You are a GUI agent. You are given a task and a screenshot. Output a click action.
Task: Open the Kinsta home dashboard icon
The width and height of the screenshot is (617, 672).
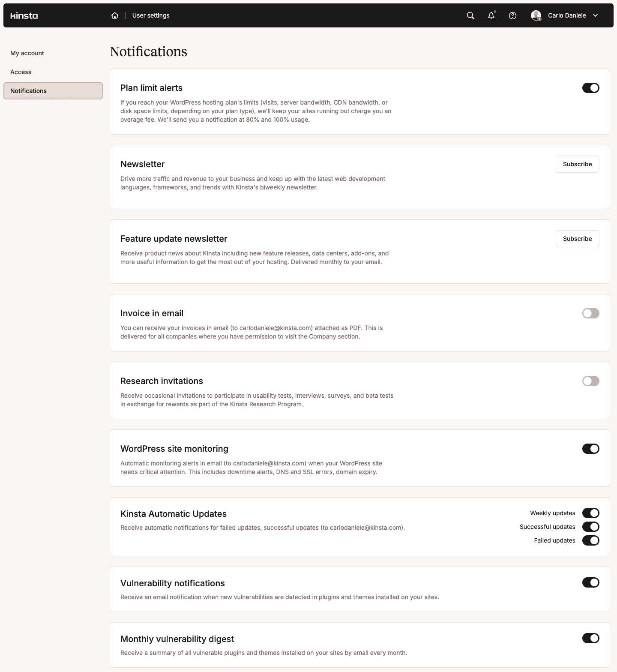click(114, 15)
